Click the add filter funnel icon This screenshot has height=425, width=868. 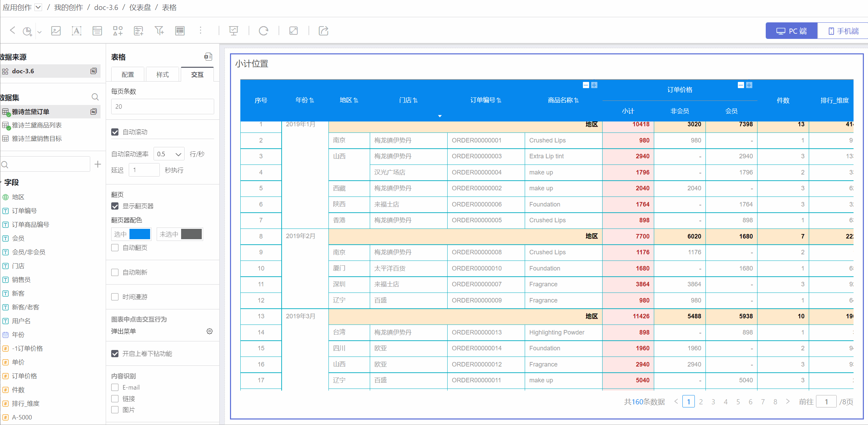(x=159, y=31)
